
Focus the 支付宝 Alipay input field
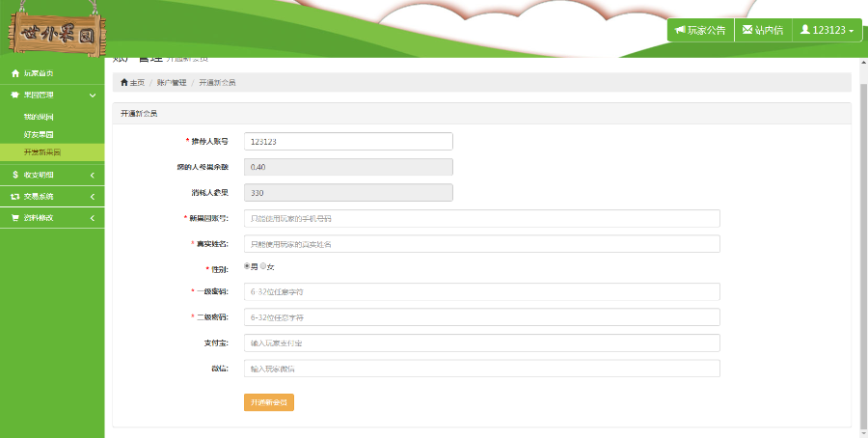(481, 342)
